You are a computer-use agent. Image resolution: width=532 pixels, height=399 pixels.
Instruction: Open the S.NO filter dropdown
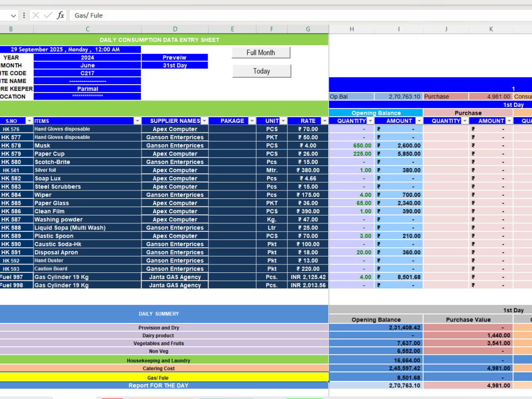tap(29, 121)
